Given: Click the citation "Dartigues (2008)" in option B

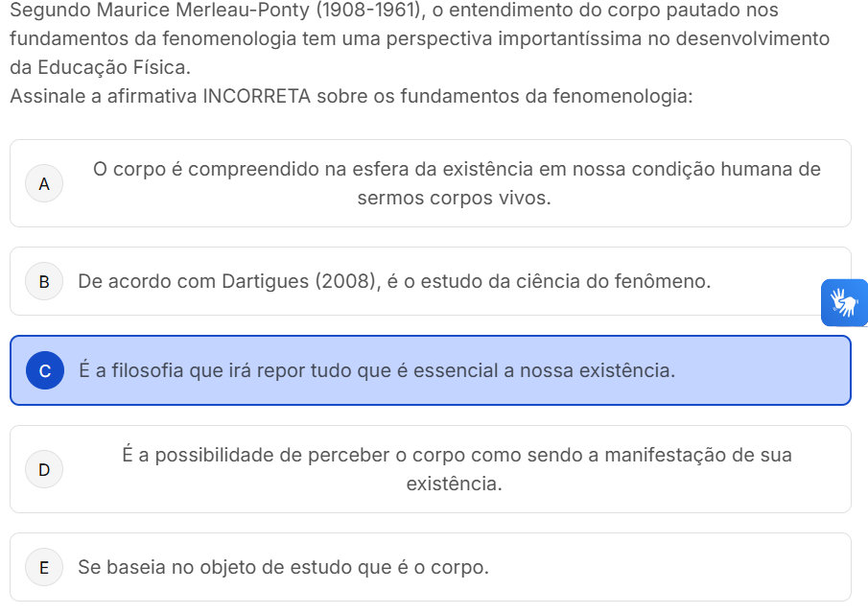Looking at the screenshot, I should pyautogui.click(x=300, y=282).
